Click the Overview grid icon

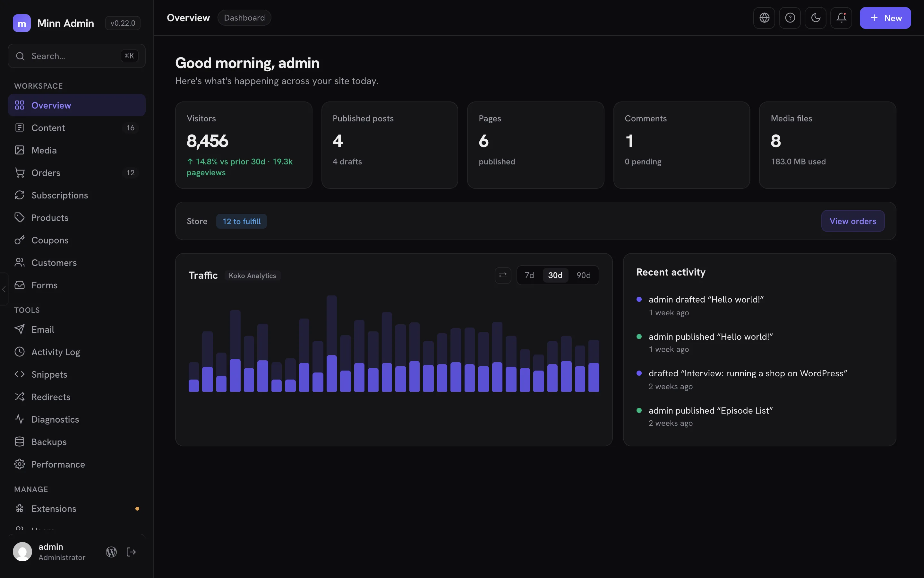click(20, 105)
